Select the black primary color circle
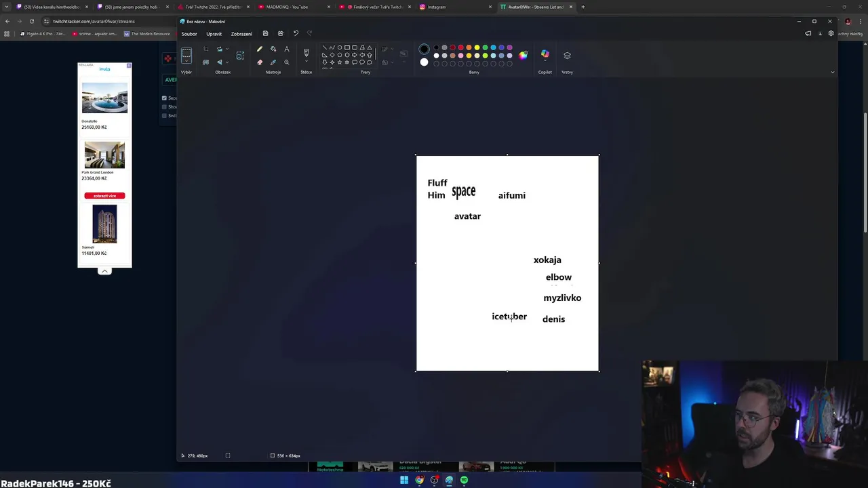 424,49
